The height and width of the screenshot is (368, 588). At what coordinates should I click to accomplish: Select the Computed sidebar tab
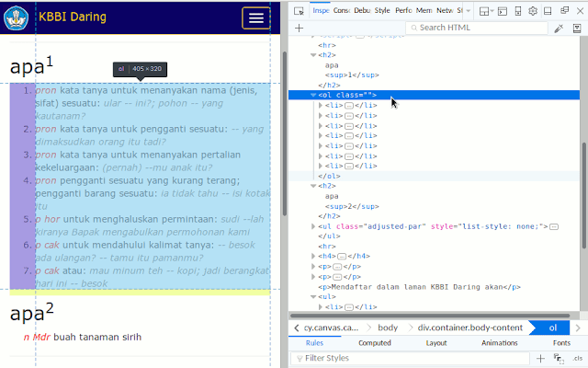pos(374,343)
